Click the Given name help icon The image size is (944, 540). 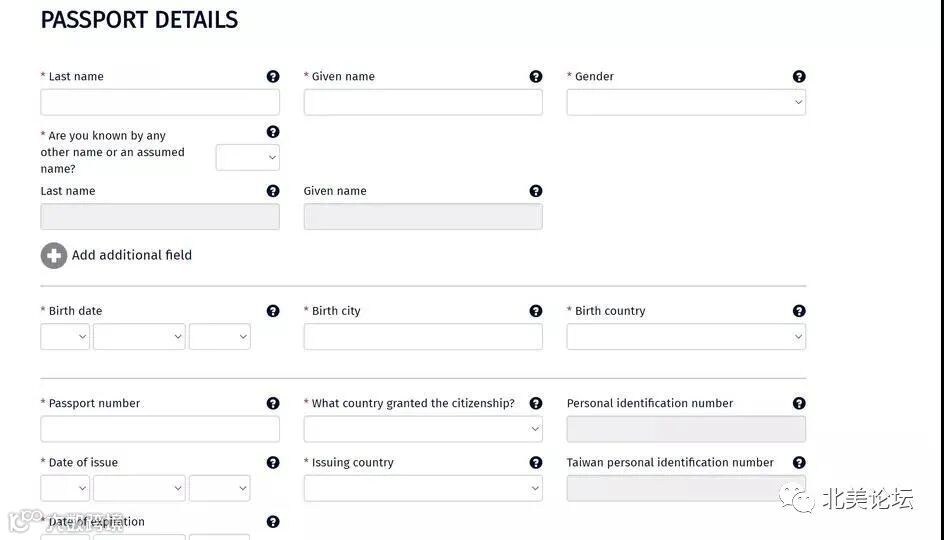coord(536,77)
